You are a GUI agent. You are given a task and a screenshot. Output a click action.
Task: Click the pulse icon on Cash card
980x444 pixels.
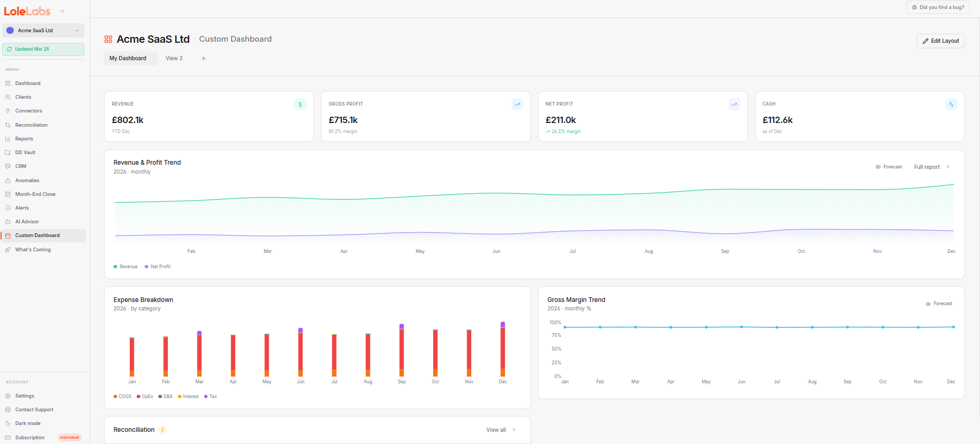pos(951,105)
